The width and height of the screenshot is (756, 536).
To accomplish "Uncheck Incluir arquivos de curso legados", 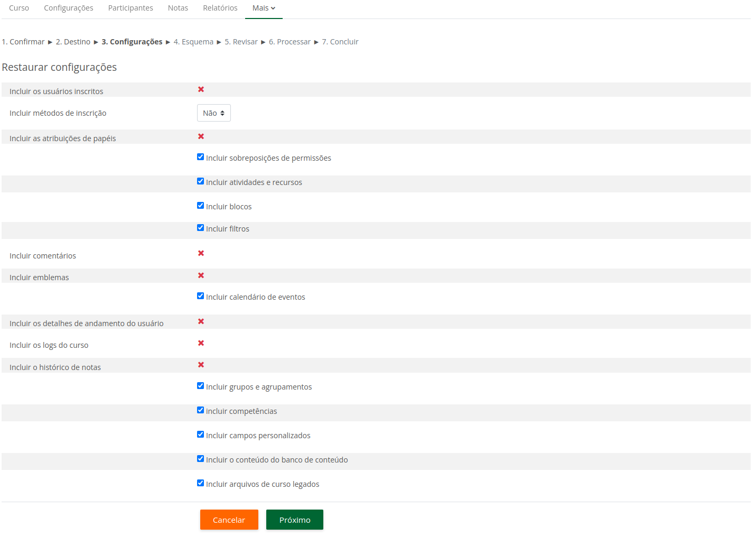I will 200,483.
